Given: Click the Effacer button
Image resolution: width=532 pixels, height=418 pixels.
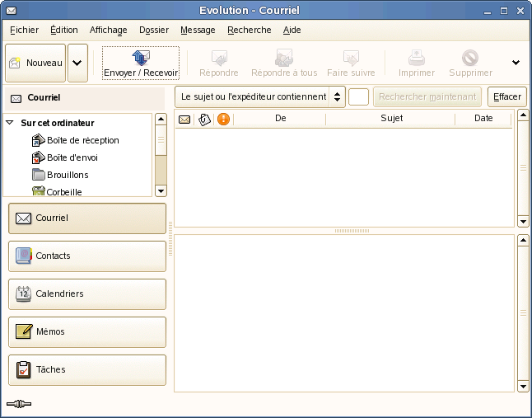Looking at the screenshot, I should pyautogui.click(x=507, y=96).
